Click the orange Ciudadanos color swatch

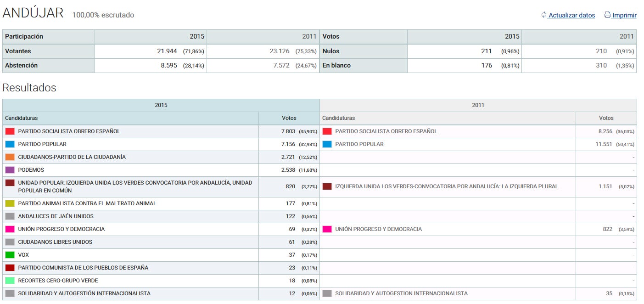click(x=10, y=157)
